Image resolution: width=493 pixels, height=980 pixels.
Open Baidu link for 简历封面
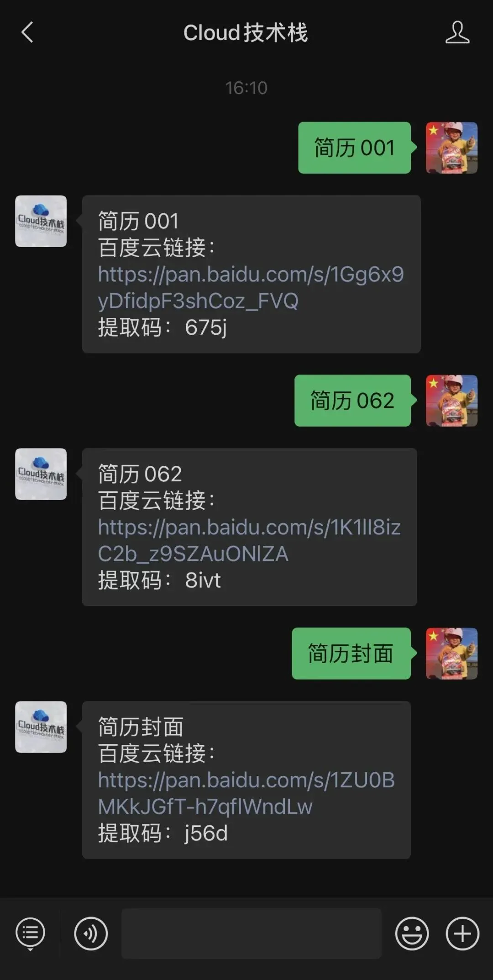pyautogui.click(x=246, y=793)
